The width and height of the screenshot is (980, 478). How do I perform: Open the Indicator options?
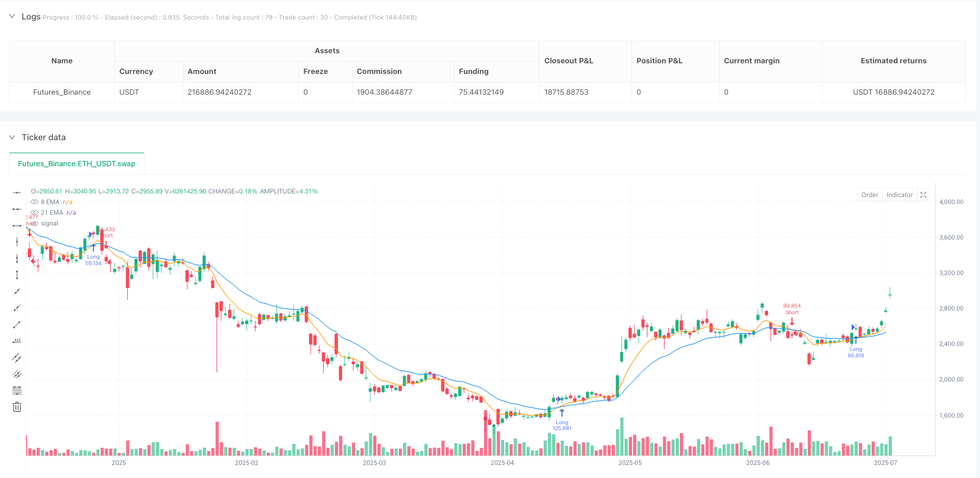900,195
